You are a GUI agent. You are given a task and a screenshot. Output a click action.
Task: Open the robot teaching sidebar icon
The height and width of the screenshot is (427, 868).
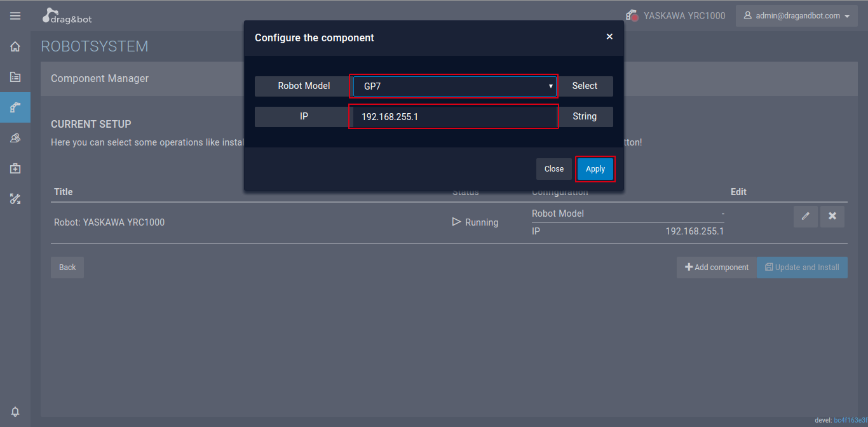[15, 138]
